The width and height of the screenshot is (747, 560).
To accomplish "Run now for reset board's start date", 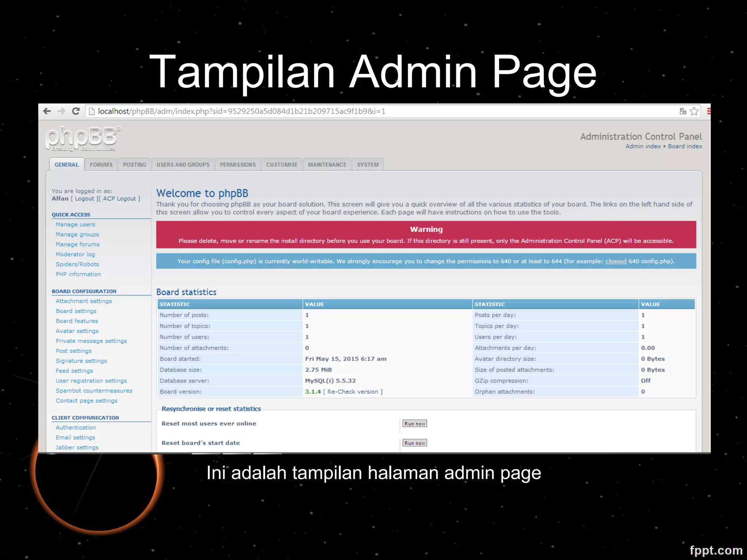I will coord(415,443).
